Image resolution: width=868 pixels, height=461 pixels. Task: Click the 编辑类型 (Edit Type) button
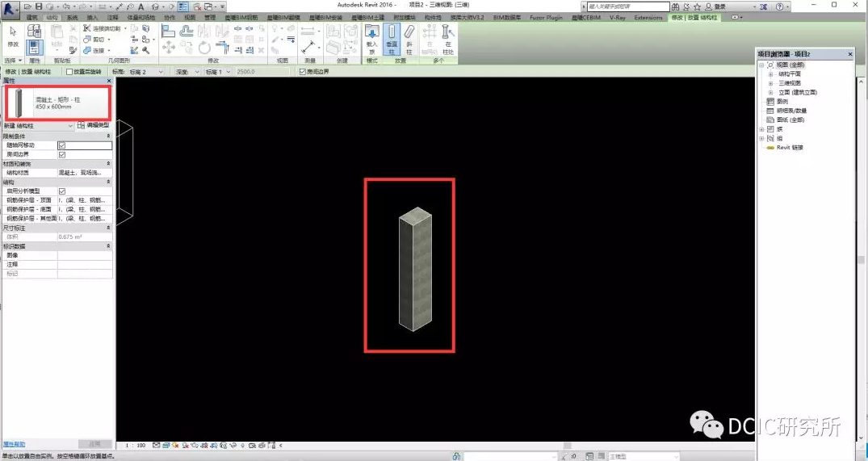tap(94, 126)
